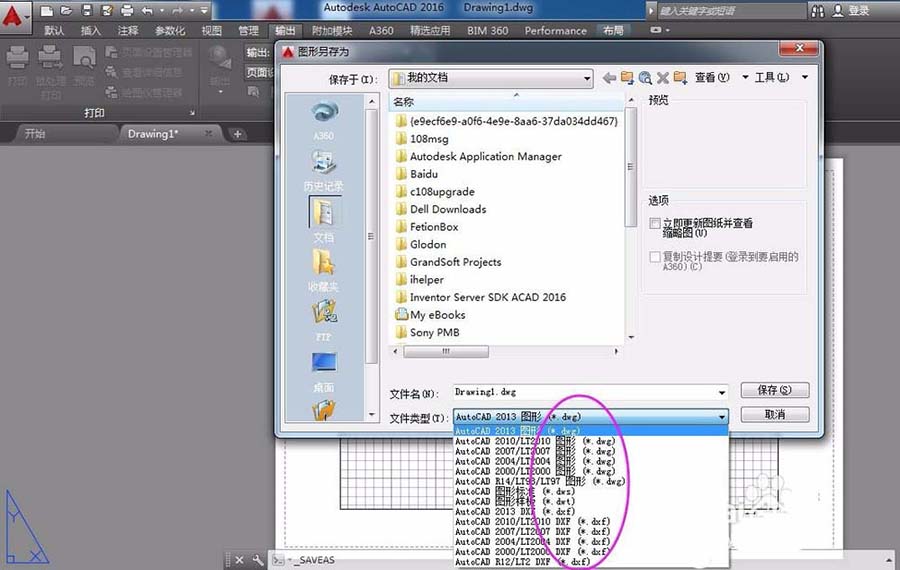Open the AutoCAD application menu logo

click(x=13, y=17)
